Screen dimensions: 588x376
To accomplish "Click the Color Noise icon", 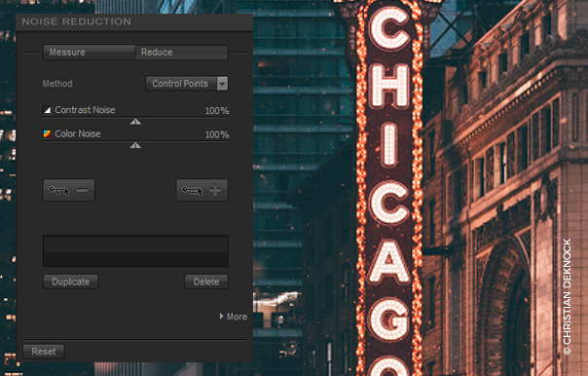I will click(x=47, y=133).
